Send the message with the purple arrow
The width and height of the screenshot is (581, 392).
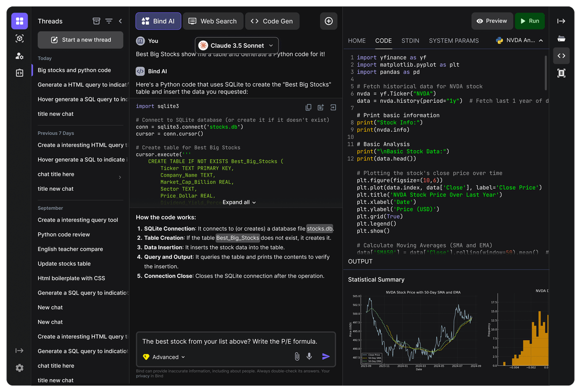point(326,357)
